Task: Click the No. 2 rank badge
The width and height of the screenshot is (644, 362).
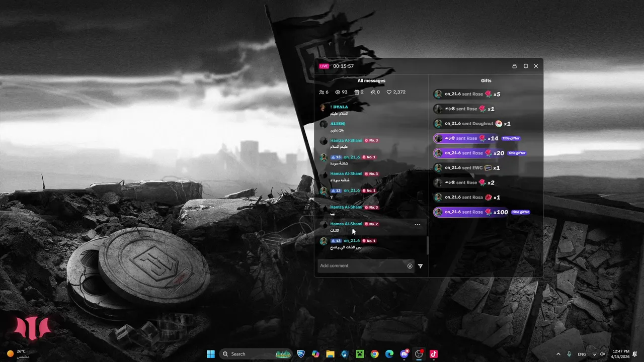Action: [371, 224]
